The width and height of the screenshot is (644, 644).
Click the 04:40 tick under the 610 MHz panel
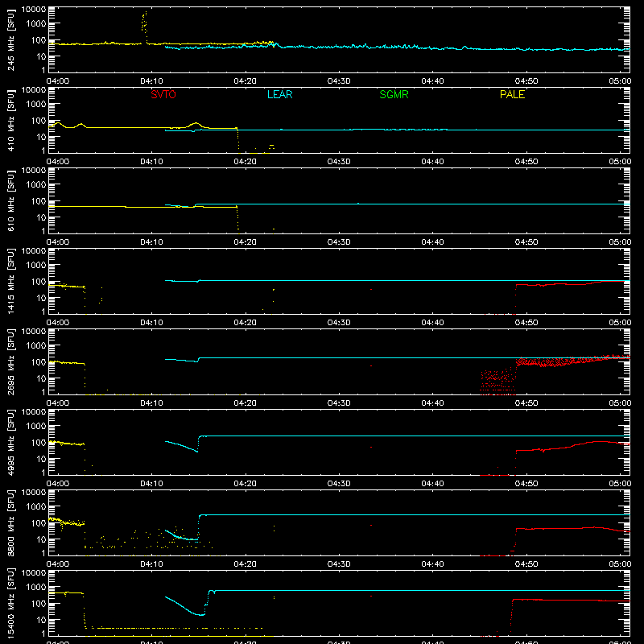coord(432,242)
